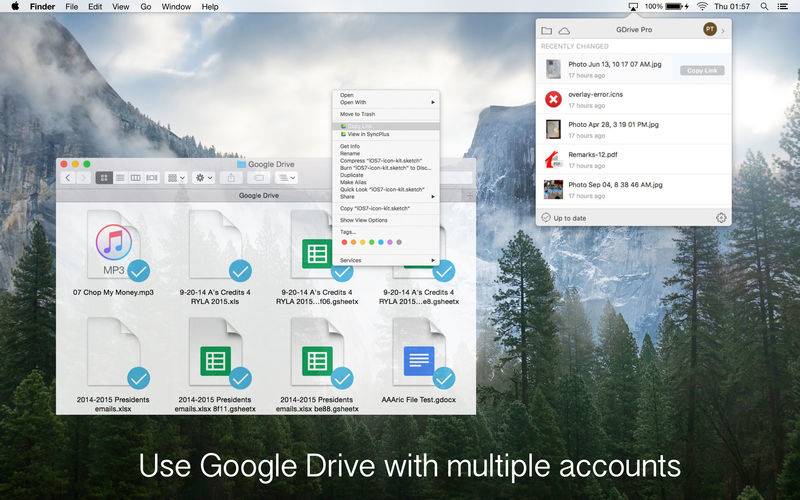
Task: Choose Open in the context menu
Action: tap(385, 95)
